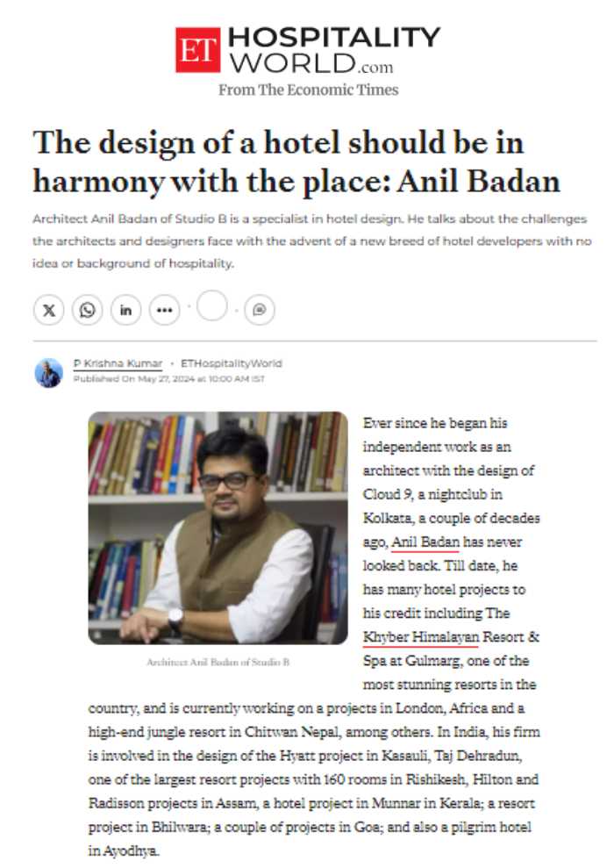Share the article on X
Screen dimensions: 614x868
pyautogui.click(x=48, y=310)
